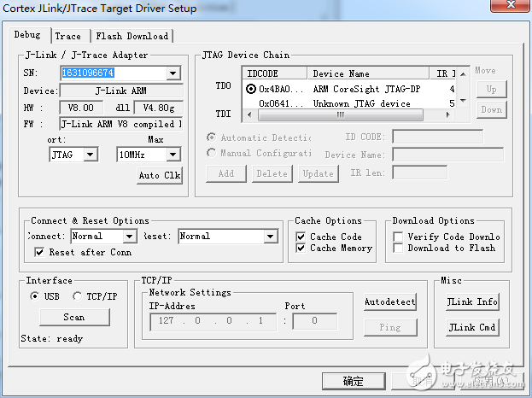Click the IDCODE column header
Screen dimensions: 532x398
pos(275,73)
